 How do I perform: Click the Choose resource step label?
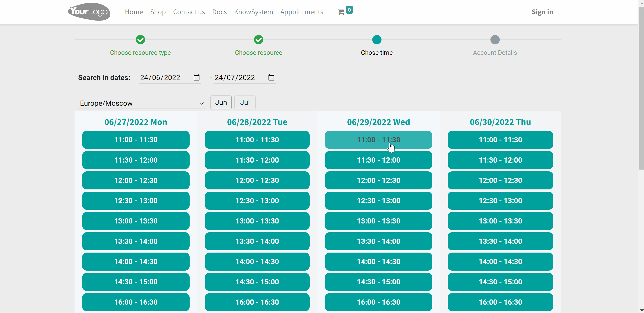(259, 53)
